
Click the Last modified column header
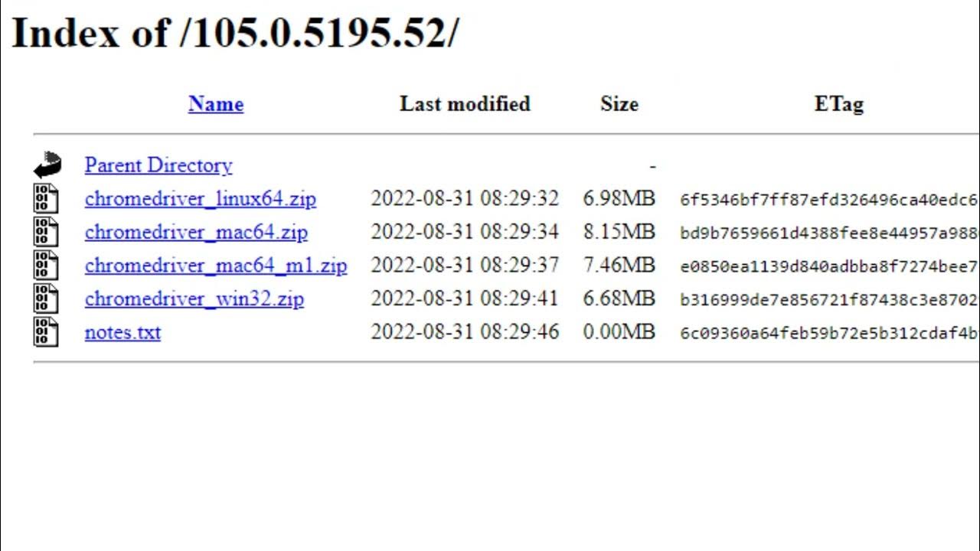465,104
